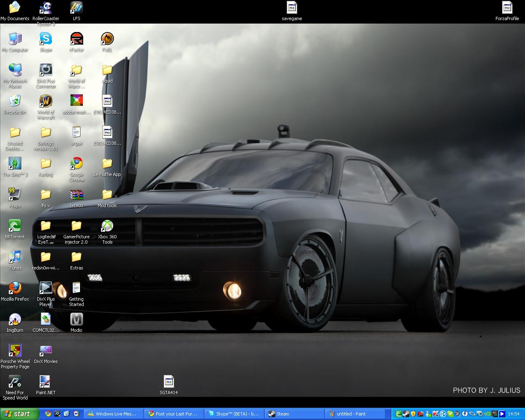Select the World of Warcraft game shortcut

click(46, 107)
